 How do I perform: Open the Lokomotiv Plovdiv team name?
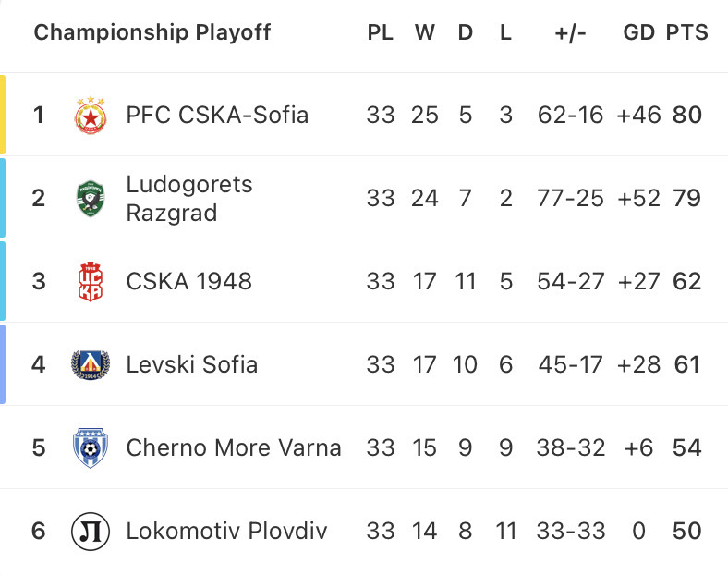(226, 531)
